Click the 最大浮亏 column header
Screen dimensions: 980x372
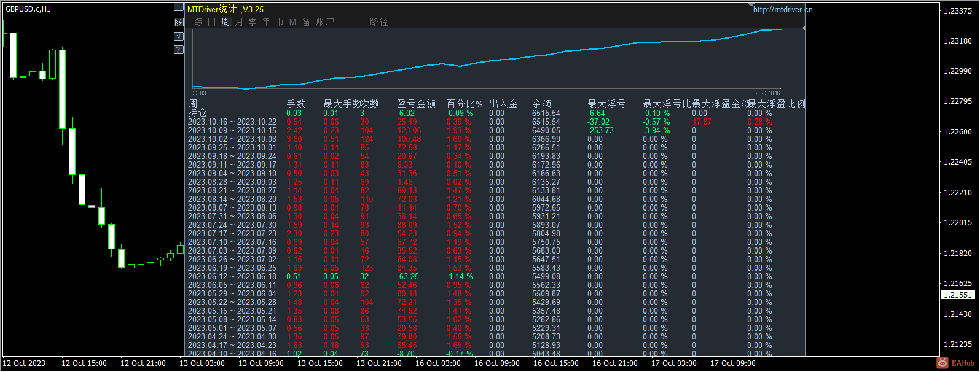(x=606, y=104)
